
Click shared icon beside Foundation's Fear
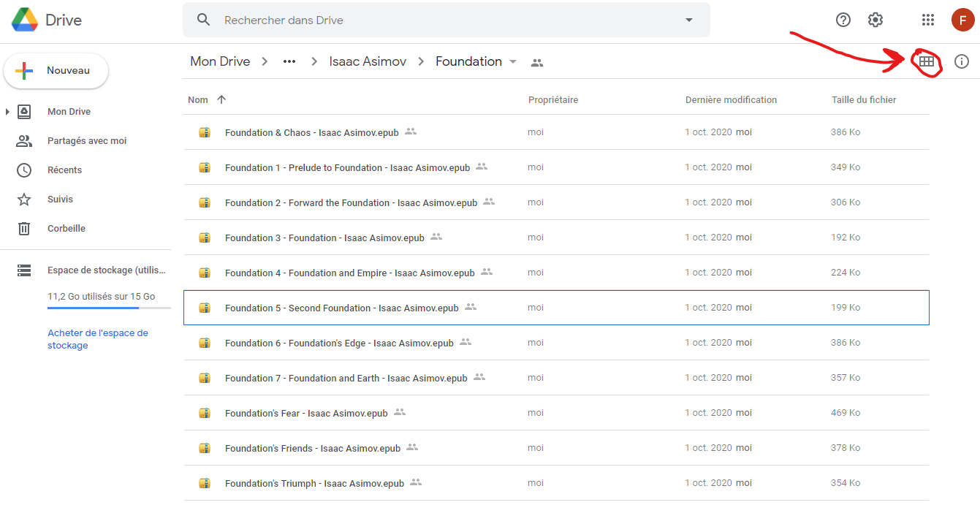(400, 412)
